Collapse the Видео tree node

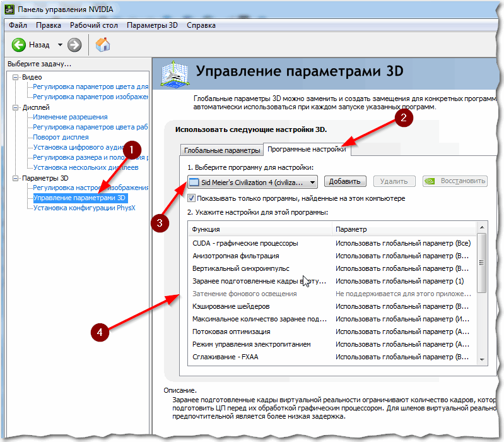tap(15, 77)
